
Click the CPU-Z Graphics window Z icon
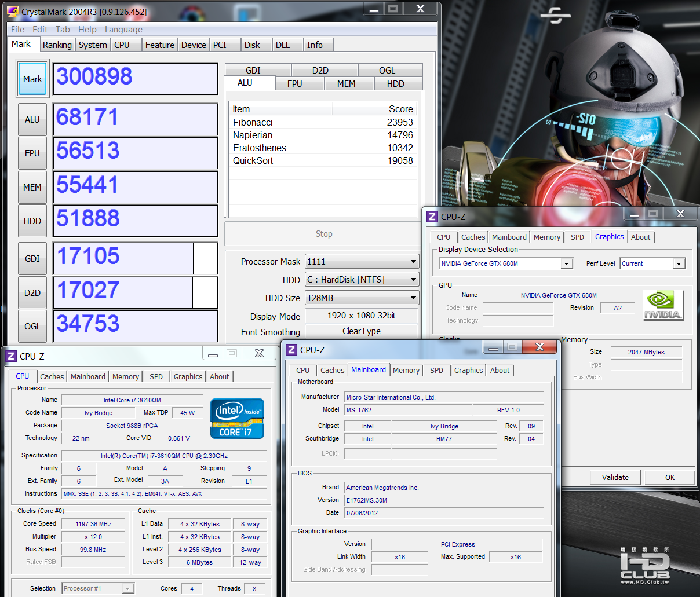click(432, 217)
